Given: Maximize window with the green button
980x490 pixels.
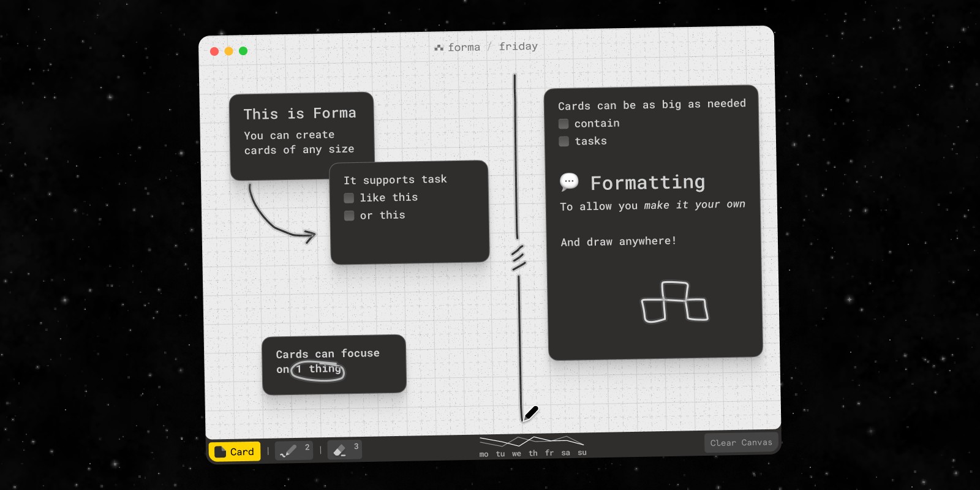Looking at the screenshot, I should 243,51.
